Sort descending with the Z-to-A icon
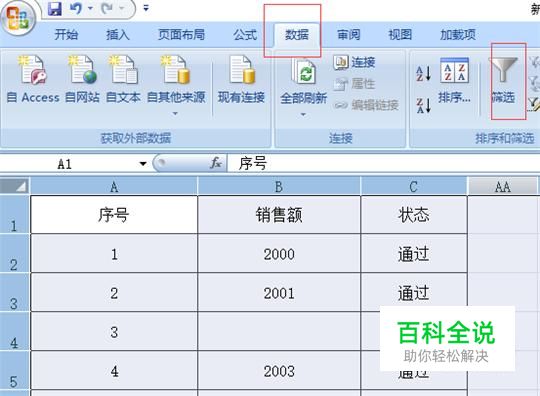 424,105
